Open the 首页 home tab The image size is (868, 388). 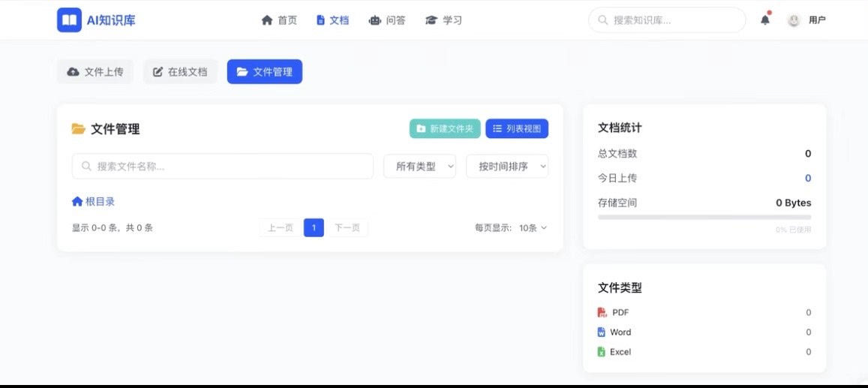click(279, 20)
